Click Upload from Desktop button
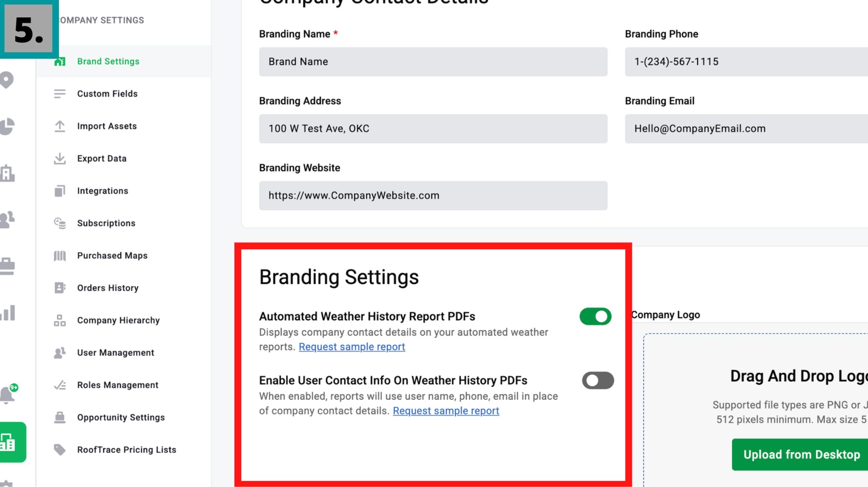This screenshot has width=868, height=487. tap(801, 454)
